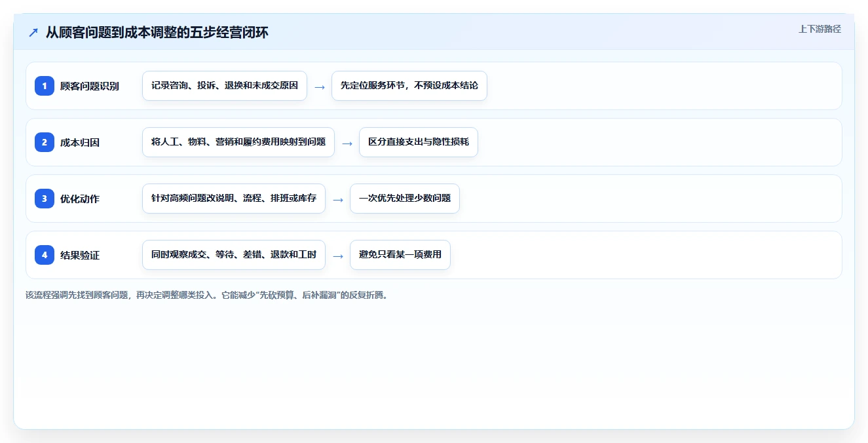Click the arrow in the 成本归因 row
The width and height of the screenshot is (868, 443).
(347, 143)
